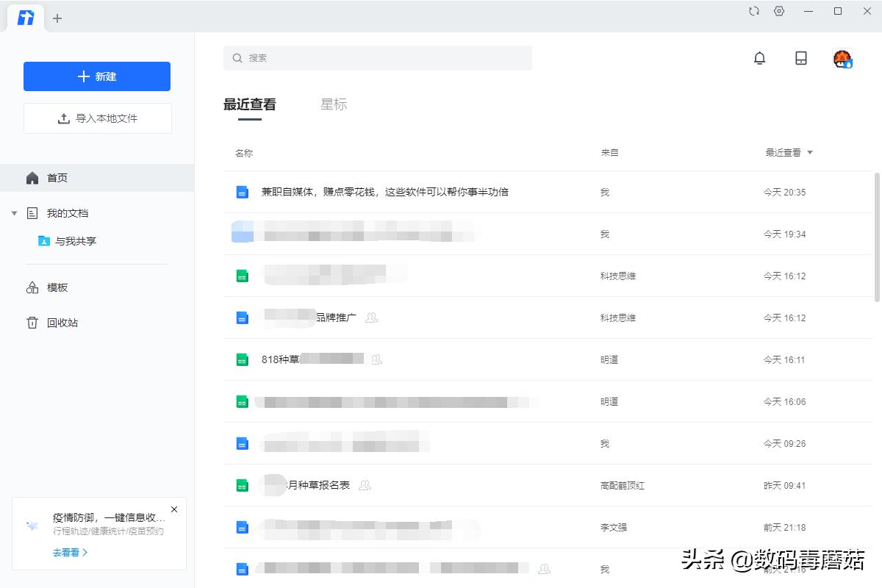
Task: Stay on the 最近查看 tab
Action: [x=249, y=104]
